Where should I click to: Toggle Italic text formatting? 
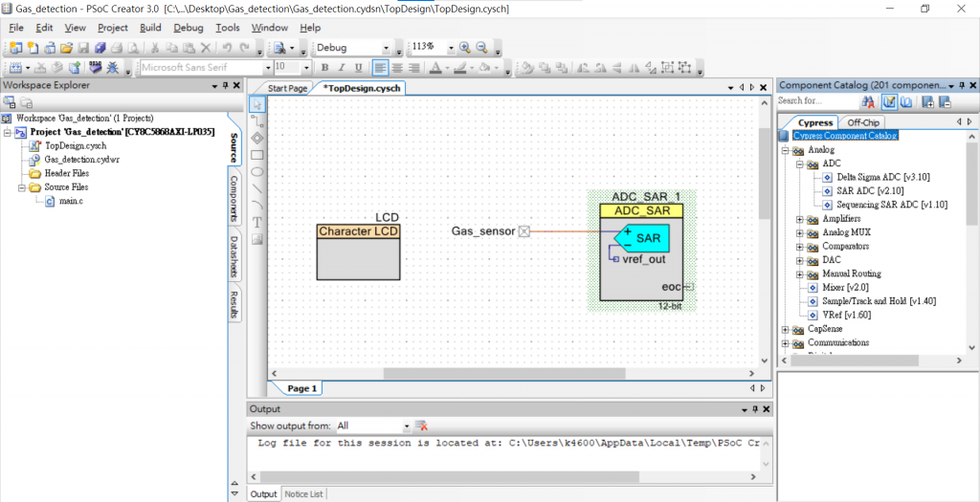click(342, 68)
